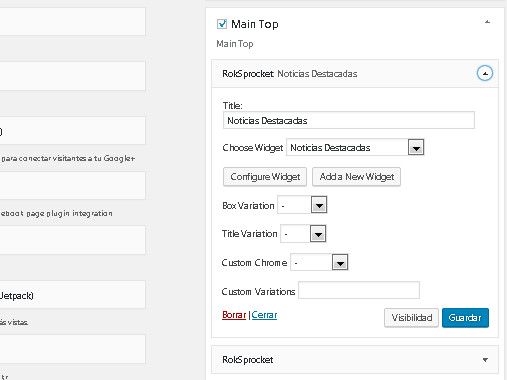Save widget with Guardar button
Viewport: 507px width, 380px height.
tap(465, 318)
